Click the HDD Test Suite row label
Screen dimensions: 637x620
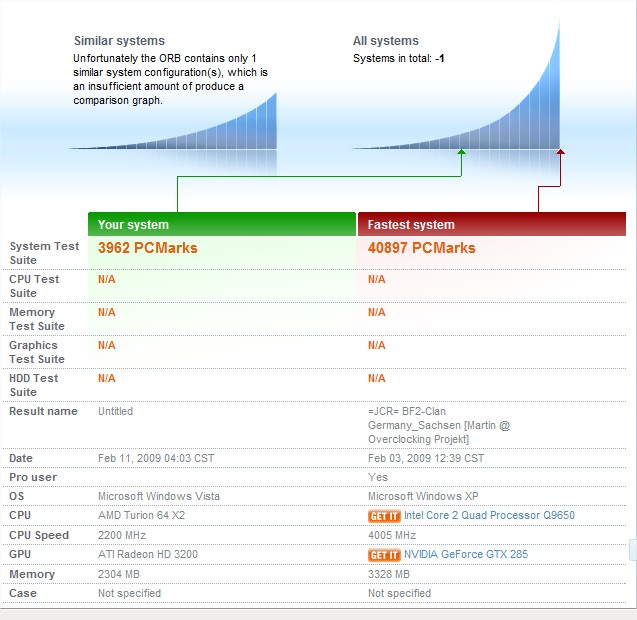[34, 385]
